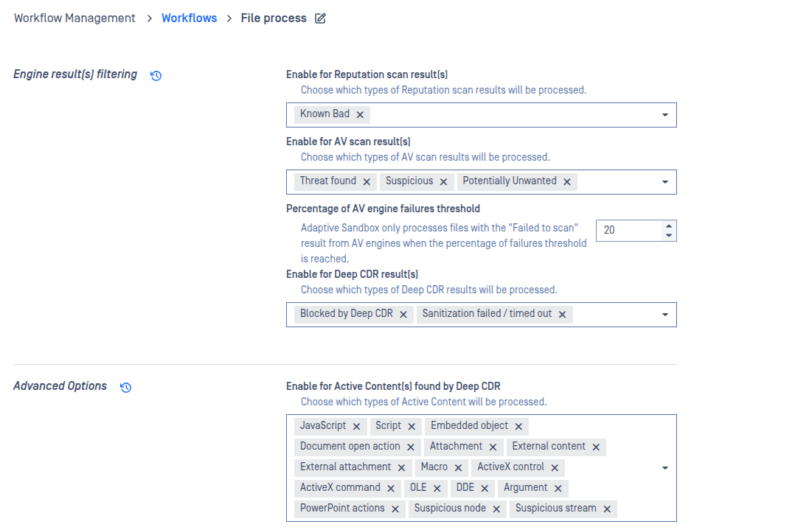
Task: Increase the AV failures threshold value
Action: pyautogui.click(x=668, y=226)
